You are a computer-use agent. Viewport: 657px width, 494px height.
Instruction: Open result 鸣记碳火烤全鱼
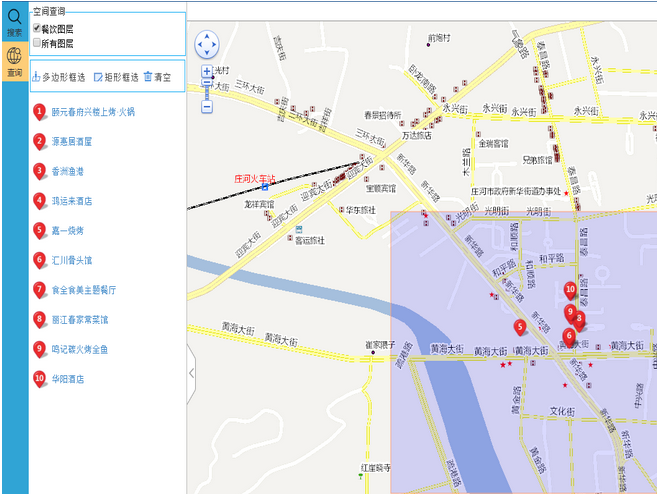80,349
